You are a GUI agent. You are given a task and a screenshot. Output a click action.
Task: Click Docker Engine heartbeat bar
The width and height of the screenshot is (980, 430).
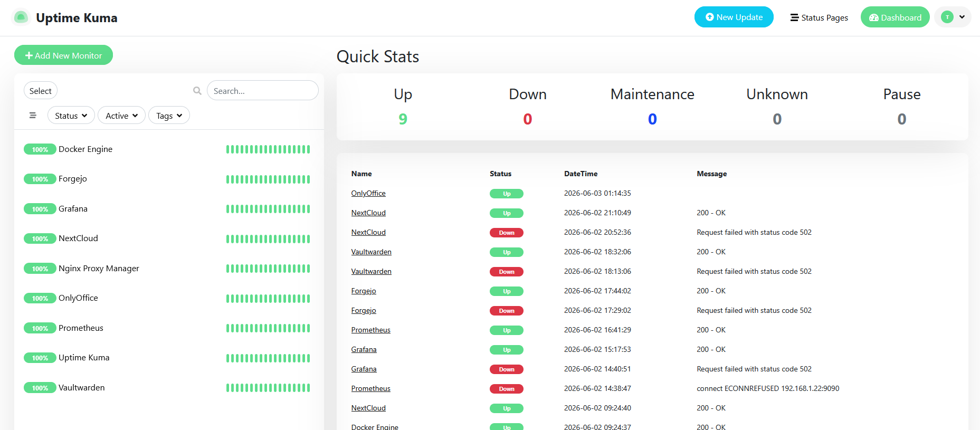click(268, 149)
